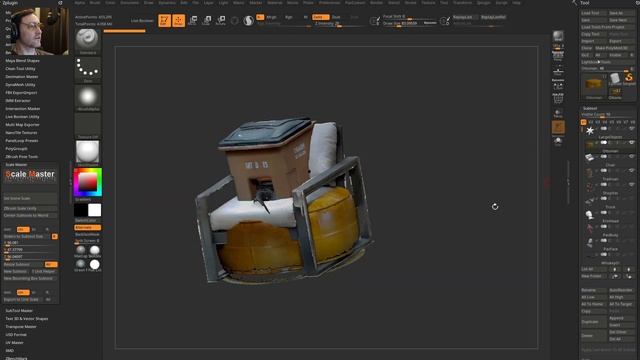Expand Clean Tool Utility plugin section
Image resolution: width=640 pixels, height=360 pixels.
20,69
